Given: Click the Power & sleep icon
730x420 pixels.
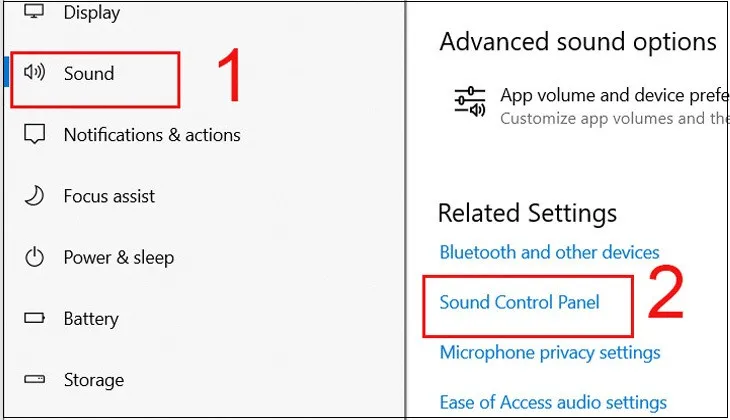Looking at the screenshot, I should click(x=35, y=258).
